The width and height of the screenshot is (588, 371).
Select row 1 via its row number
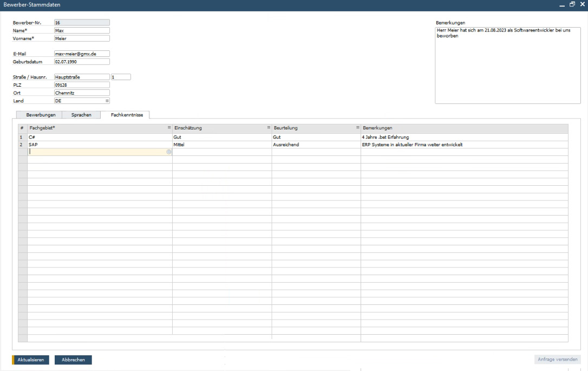[x=22, y=138]
